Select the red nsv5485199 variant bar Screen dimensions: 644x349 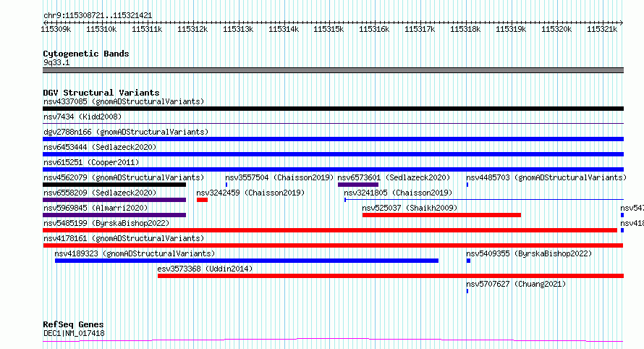coord(330,230)
